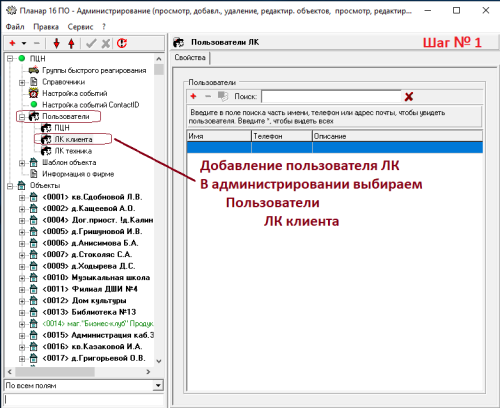Click tree vertical scrollbar up arrow
The image size is (500, 408).
(x=159, y=59)
